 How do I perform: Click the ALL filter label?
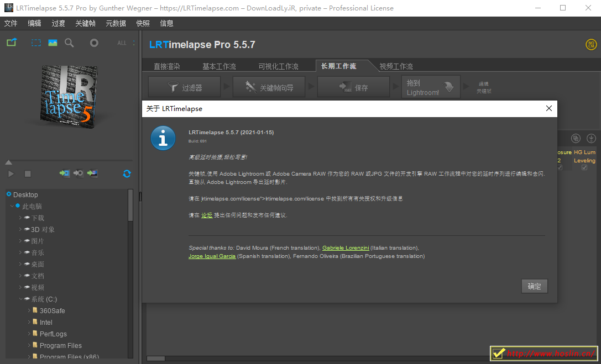pyautogui.click(x=122, y=43)
